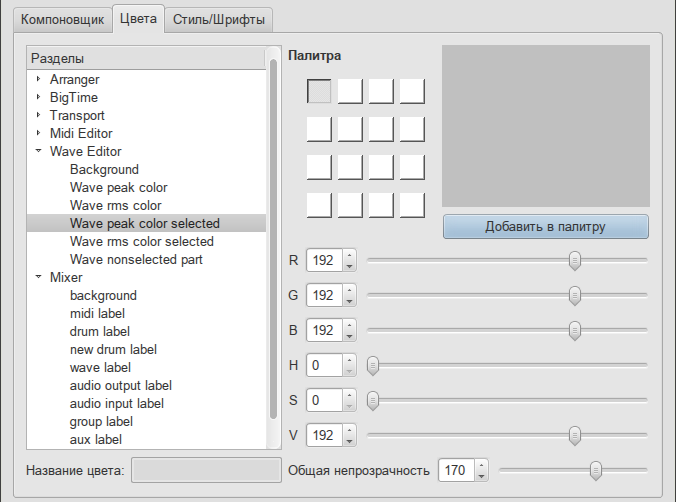Select the Wave peak color item
Image resolution: width=676 pixels, height=502 pixels.
(119, 188)
